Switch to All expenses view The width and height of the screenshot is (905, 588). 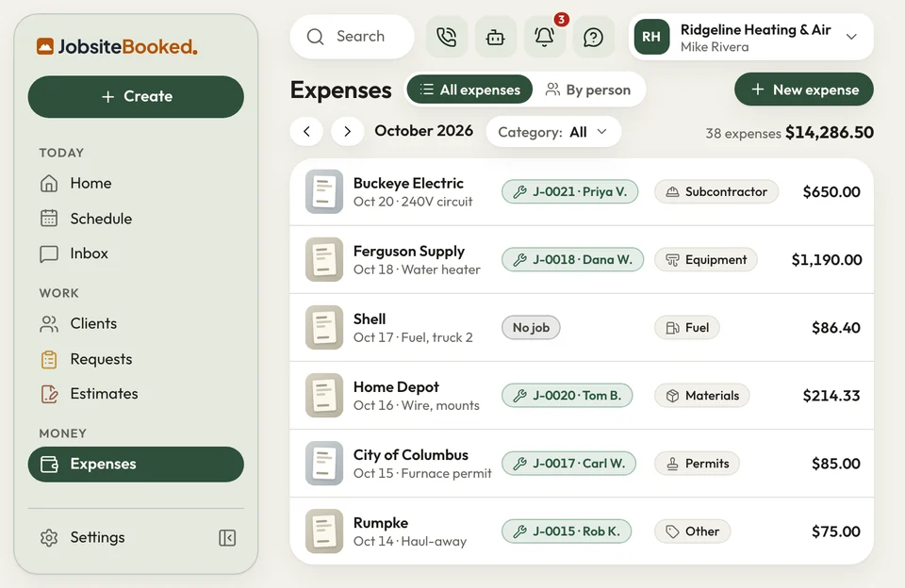pyautogui.click(x=469, y=90)
